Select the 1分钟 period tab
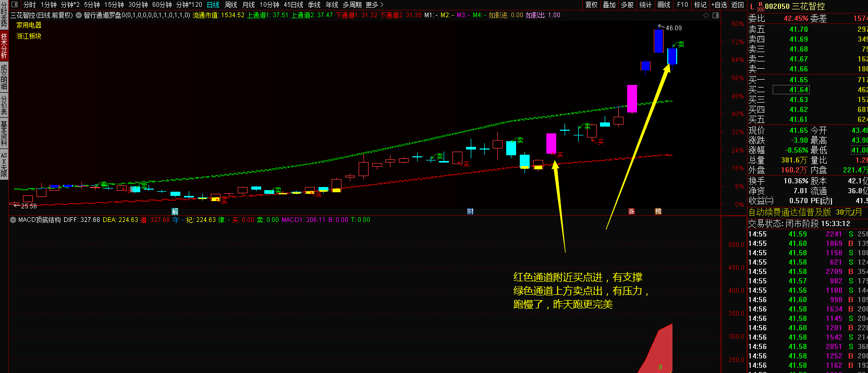The image size is (868, 373). (48, 5)
